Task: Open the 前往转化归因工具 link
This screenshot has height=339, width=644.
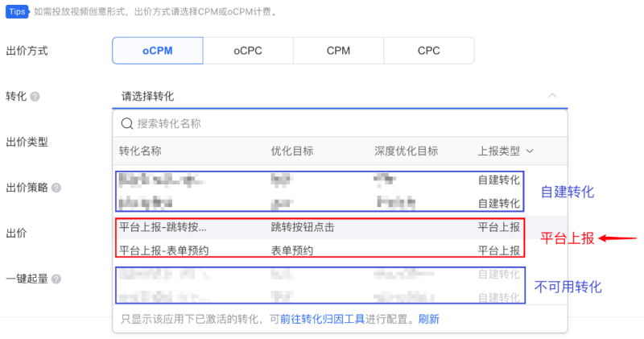Action: click(x=322, y=320)
